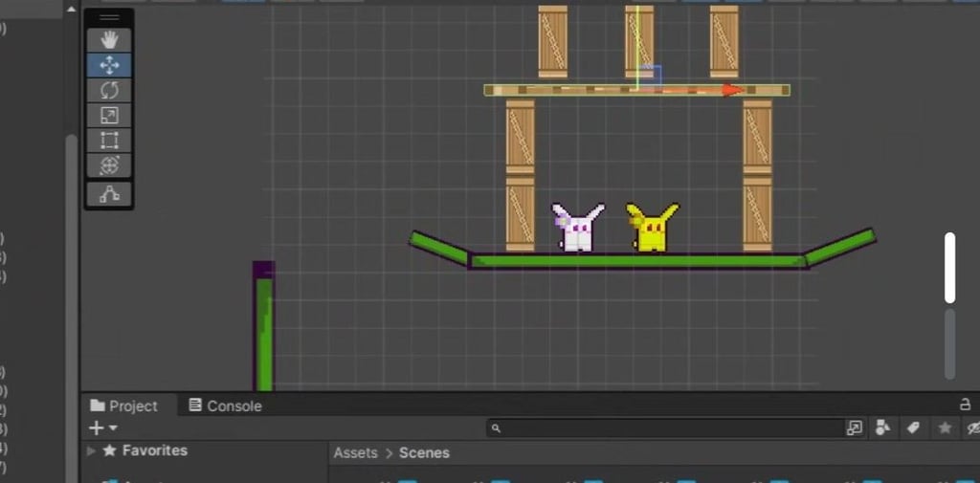The width and height of the screenshot is (980, 483).
Task: Switch to the Project tab
Action: [123, 406]
